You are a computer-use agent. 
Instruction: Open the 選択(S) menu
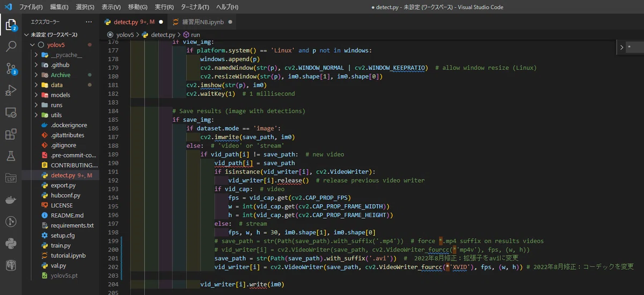(85, 7)
